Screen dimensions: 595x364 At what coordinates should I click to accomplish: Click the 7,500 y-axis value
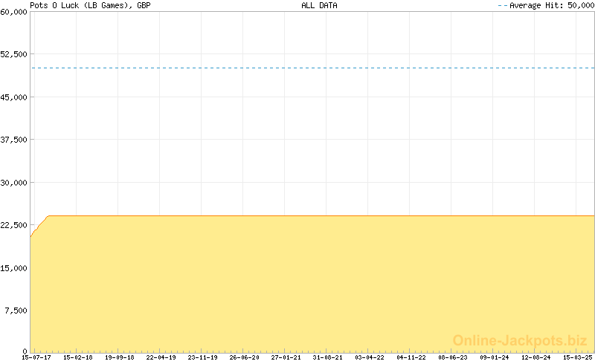click(x=16, y=311)
